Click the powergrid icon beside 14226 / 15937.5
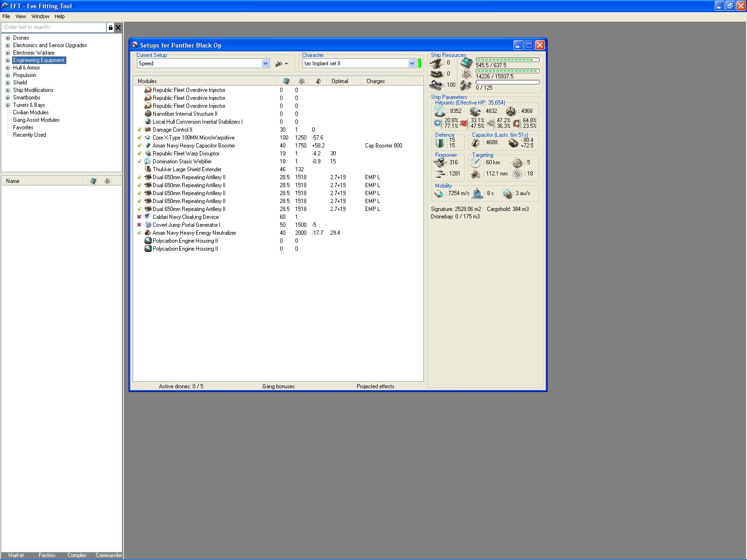Image resolution: width=747 pixels, height=560 pixels. pyautogui.click(x=466, y=74)
